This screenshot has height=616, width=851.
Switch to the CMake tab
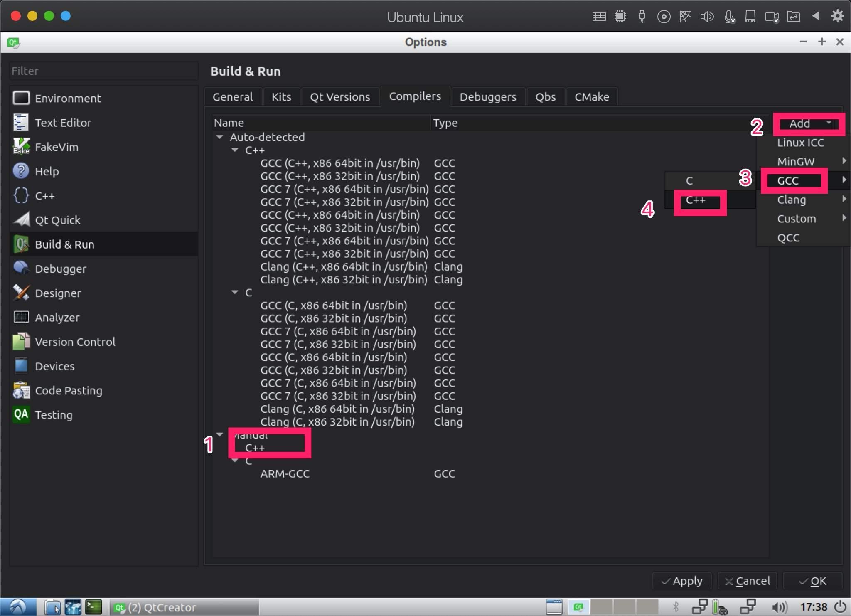pos(592,97)
